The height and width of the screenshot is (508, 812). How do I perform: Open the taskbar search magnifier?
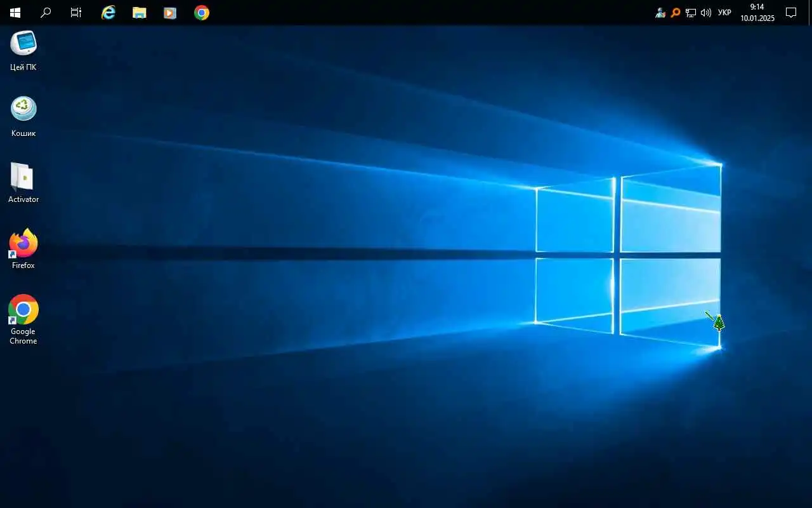click(x=46, y=13)
